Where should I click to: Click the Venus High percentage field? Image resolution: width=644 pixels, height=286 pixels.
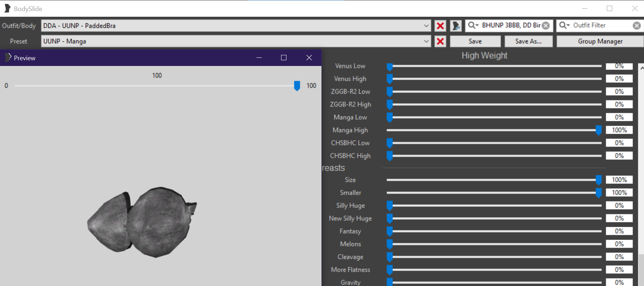(x=619, y=79)
